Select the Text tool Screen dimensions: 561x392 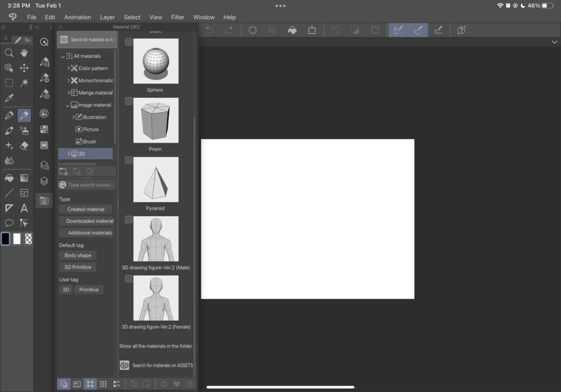pyautogui.click(x=24, y=208)
